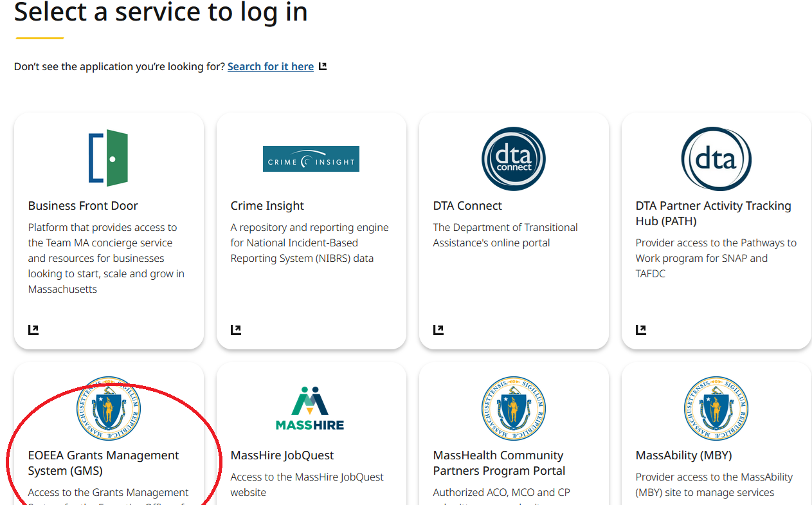Screen dimensions: 812x505
Task: Select 'Access to the MassHire JobQuest website' text
Action: (x=307, y=484)
